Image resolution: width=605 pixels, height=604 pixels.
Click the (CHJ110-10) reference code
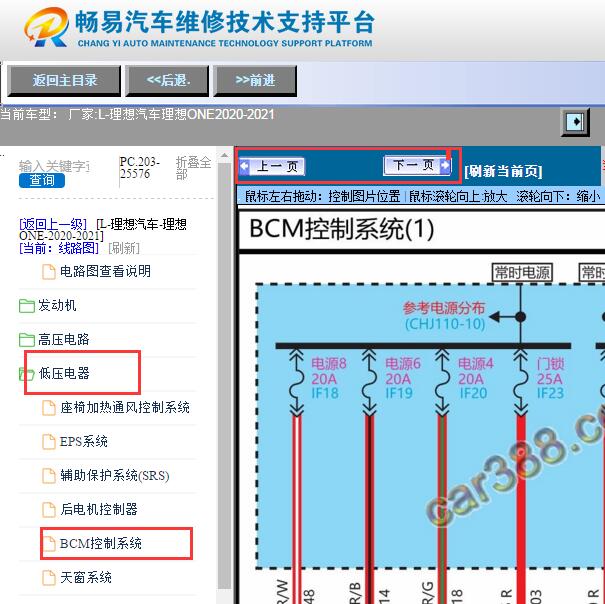click(445, 323)
